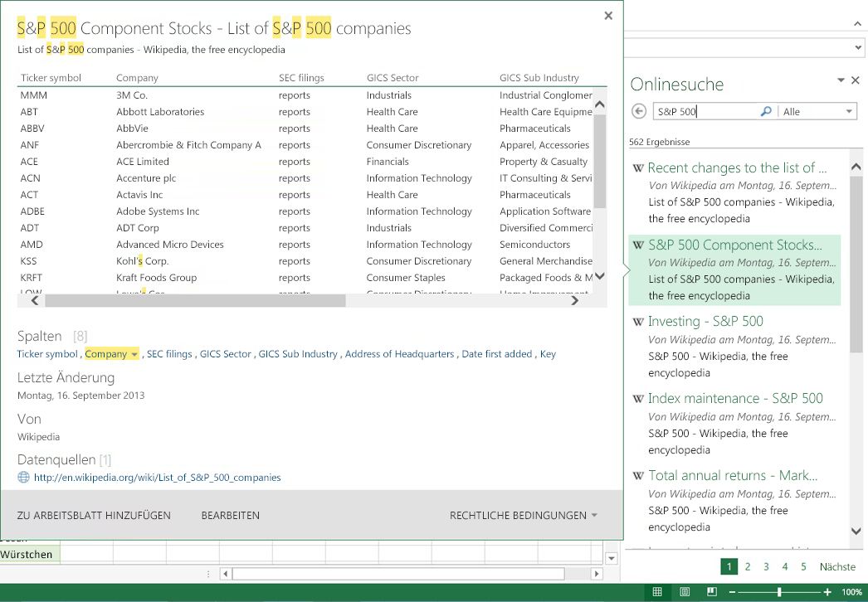868x602 pixels.
Task: Click the GICS Sector column link
Action: [226, 354]
